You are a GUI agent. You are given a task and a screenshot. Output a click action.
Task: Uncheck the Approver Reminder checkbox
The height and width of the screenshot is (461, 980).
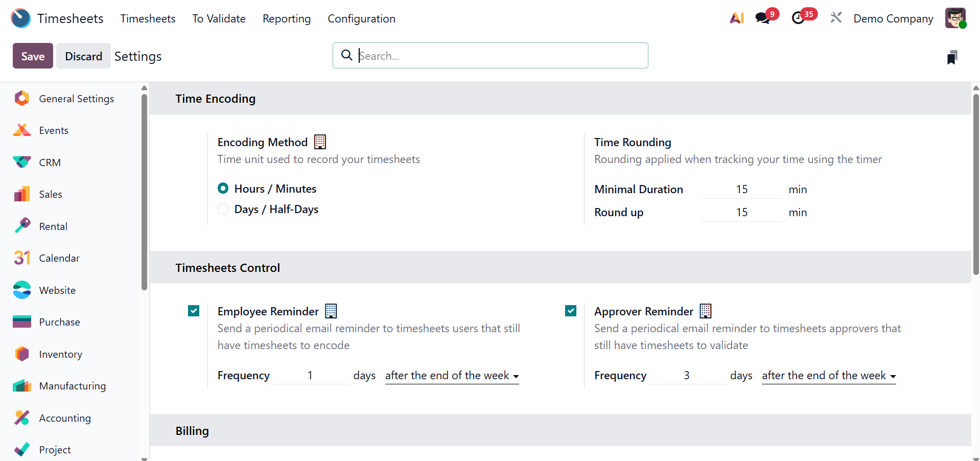pos(571,311)
